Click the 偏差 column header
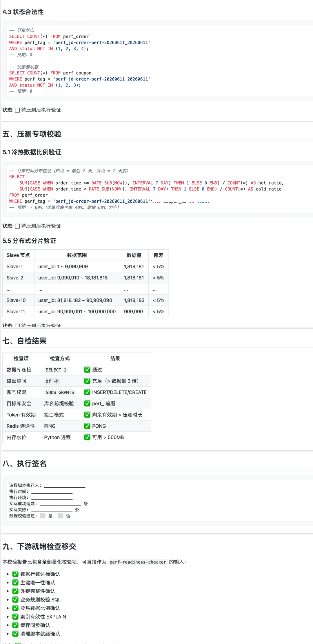Image resolution: width=313 pixels, height=644 pixels. coord(159,255)
